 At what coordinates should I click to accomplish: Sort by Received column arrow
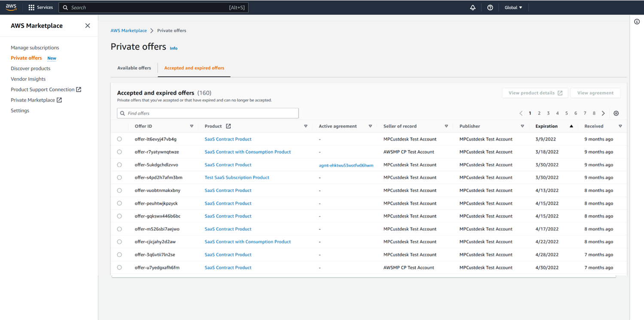click(x=620, y=126)
